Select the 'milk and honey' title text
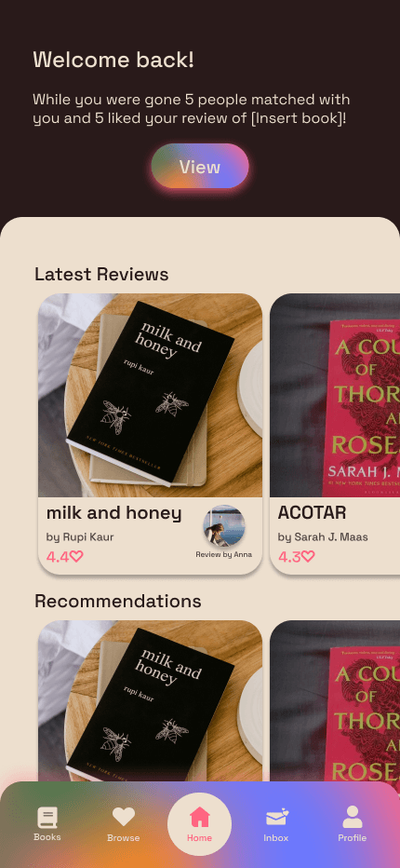Image resolution: width=400 pixels, height=868 pixels. [x=114, y=513]
